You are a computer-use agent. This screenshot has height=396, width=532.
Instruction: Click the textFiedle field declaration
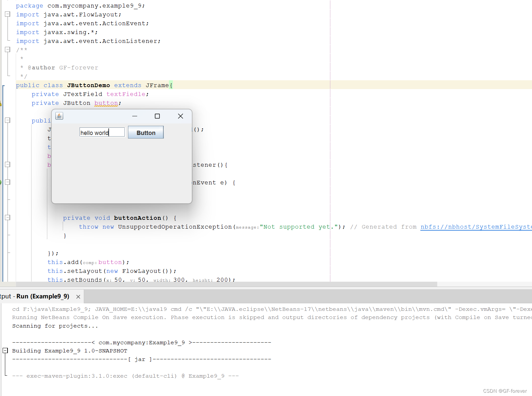tap(126, 94)
